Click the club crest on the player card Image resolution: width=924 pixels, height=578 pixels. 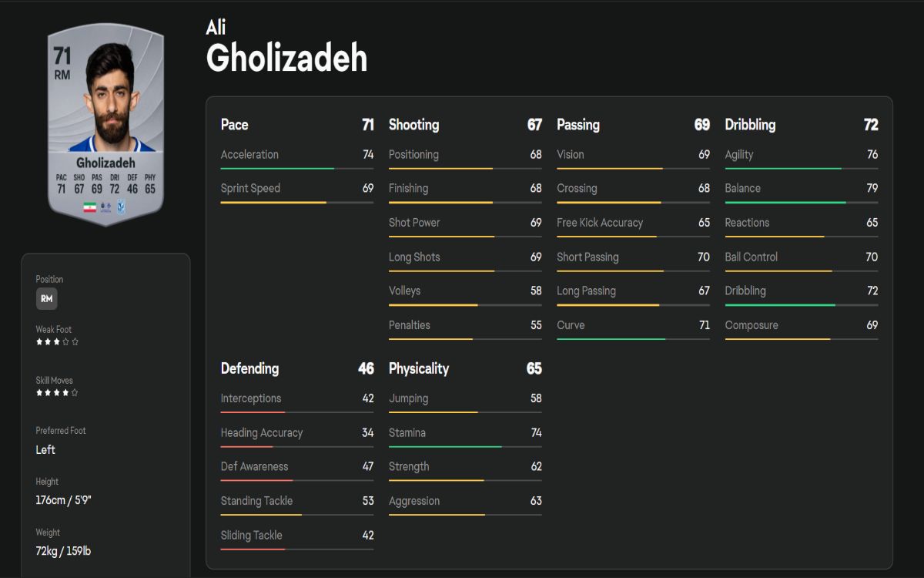click(x=122, y=207)
